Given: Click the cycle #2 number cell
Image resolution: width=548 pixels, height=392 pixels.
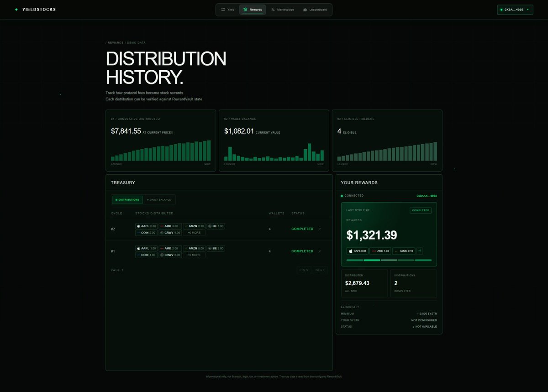Looking at the screenshot, I should point(113,229).
